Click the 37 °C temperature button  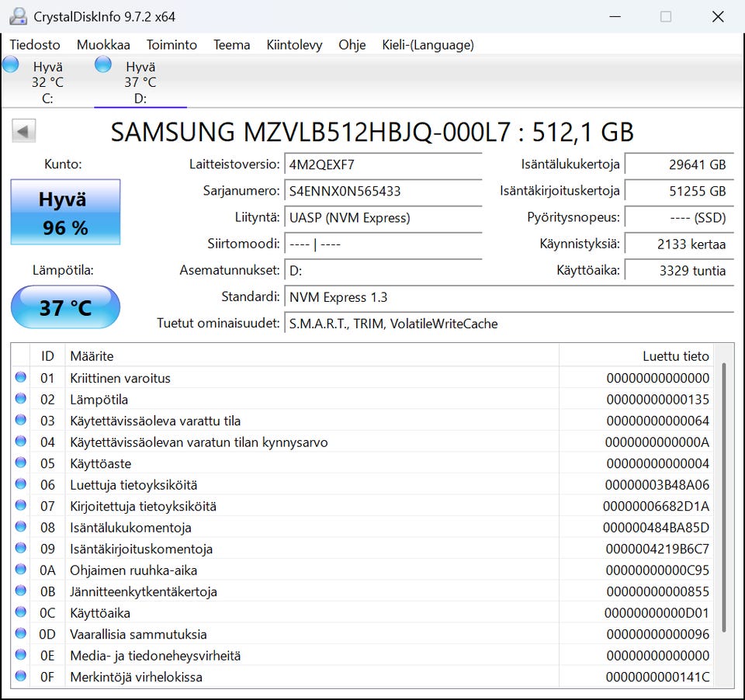coord(65,307)
